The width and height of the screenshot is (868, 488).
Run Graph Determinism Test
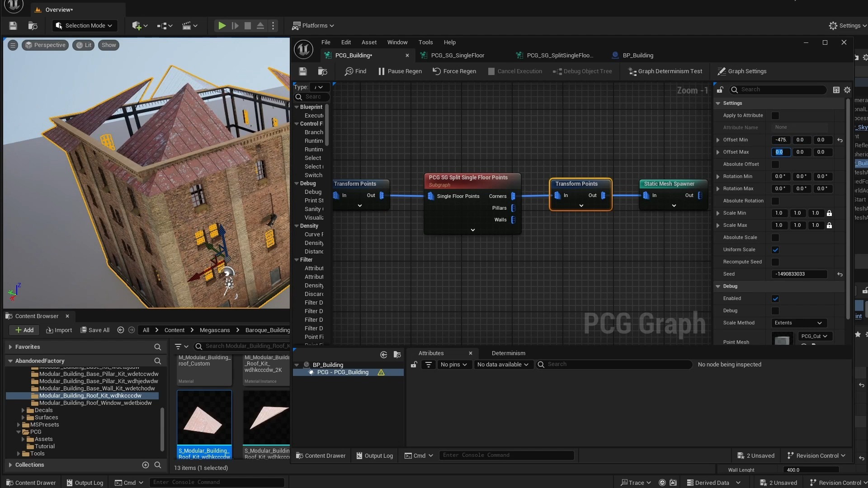(x=665, y=71)
